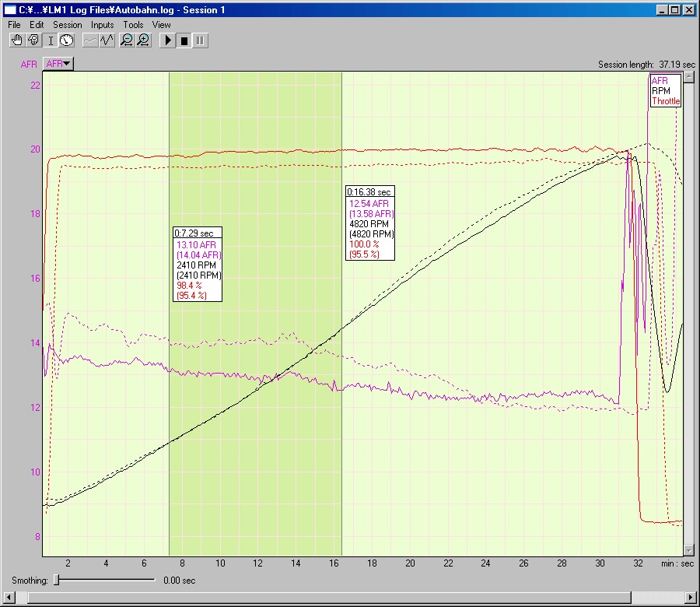Click the 0:16.38 sec cursor label

[369, 192]
